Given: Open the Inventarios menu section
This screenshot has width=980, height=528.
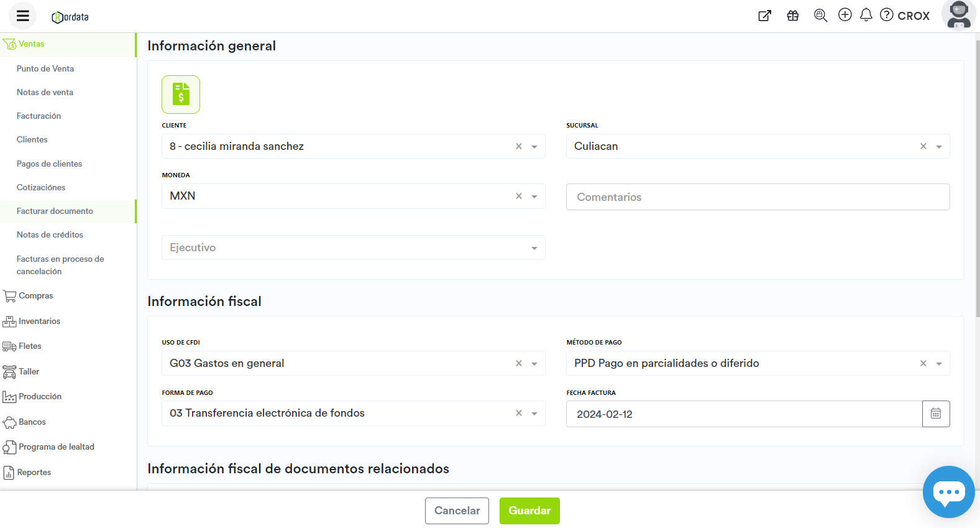Looking at the screenshot, I should click(x=39, y=321).
